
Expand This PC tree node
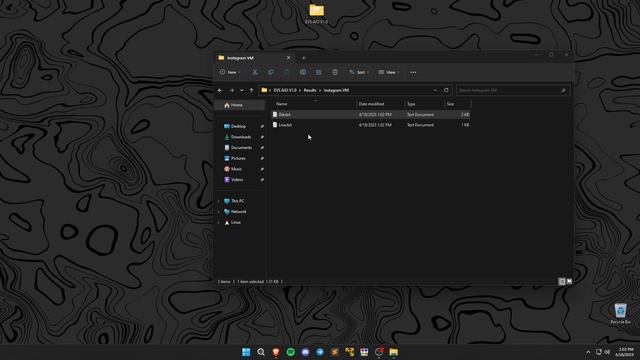[219, 201]
